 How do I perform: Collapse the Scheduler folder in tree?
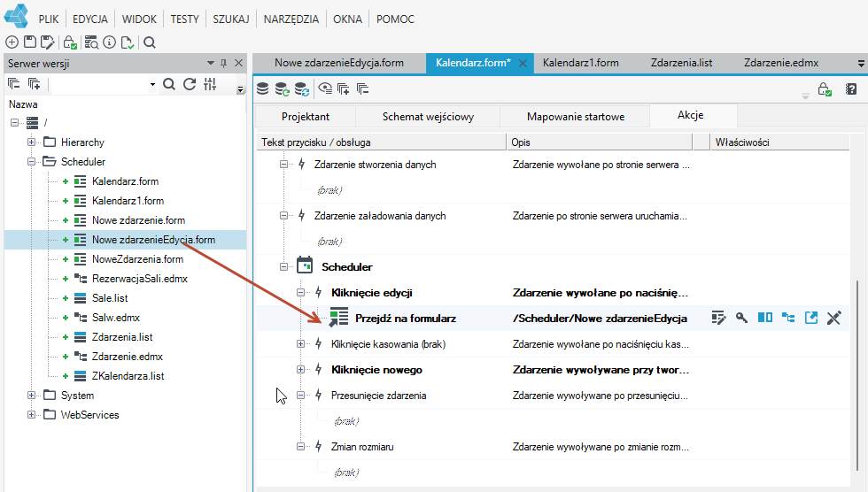[x=32, y=161]
